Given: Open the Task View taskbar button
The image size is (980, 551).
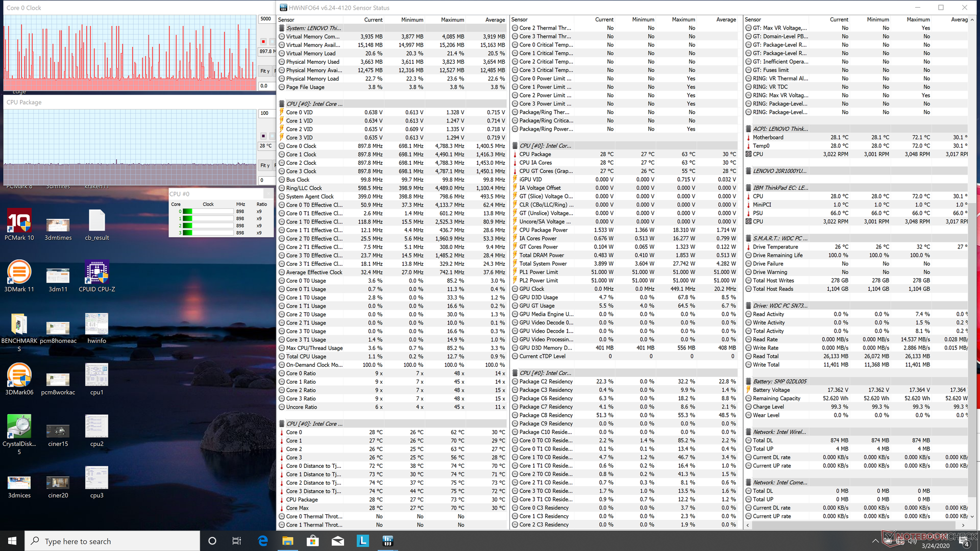Looking at the screenshot, I should tap(236, 541).
